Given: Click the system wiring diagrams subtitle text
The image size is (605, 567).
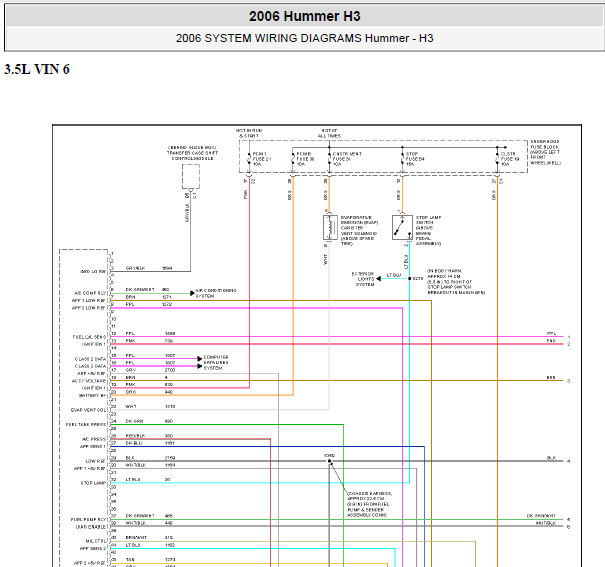Looking at the screenshot, I should pos(304,39).
